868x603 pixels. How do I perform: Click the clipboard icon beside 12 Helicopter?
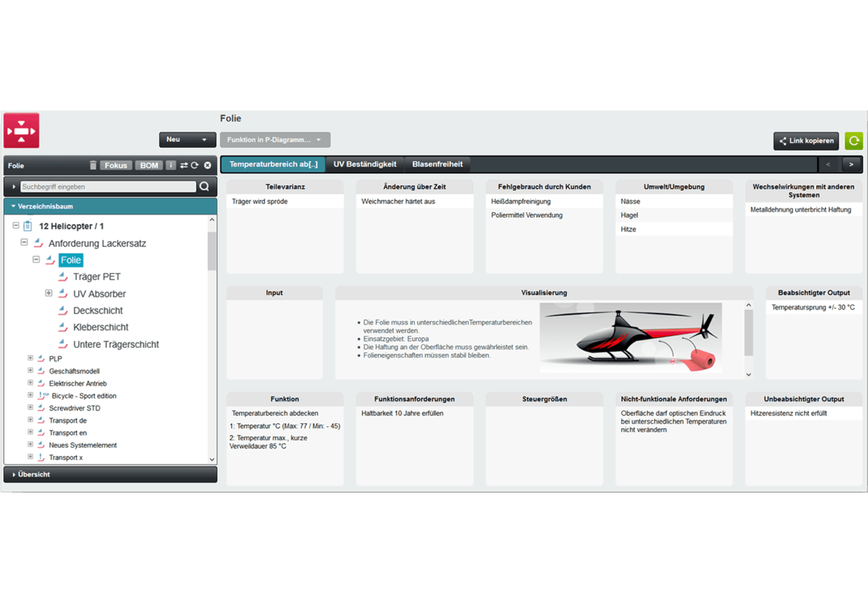click(28, 226)
